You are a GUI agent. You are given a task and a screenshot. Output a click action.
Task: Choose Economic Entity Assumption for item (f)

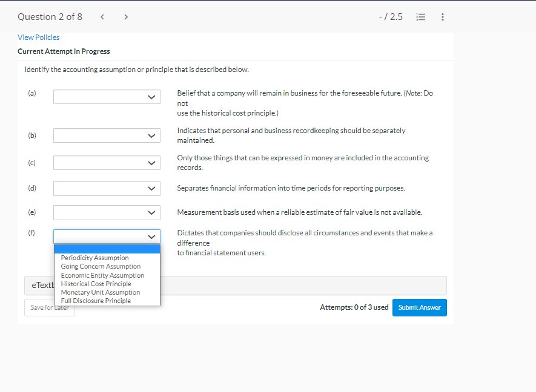(102, 275)
